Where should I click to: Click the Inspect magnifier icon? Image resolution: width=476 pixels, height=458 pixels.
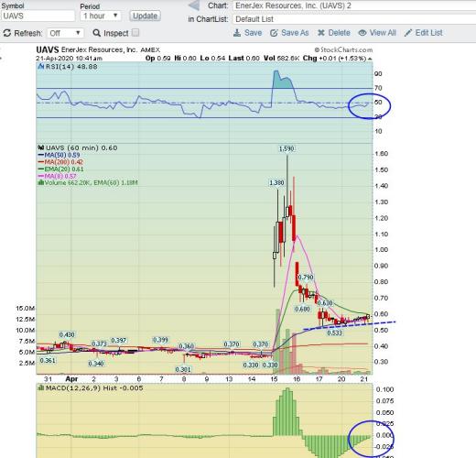coord(96,33)
